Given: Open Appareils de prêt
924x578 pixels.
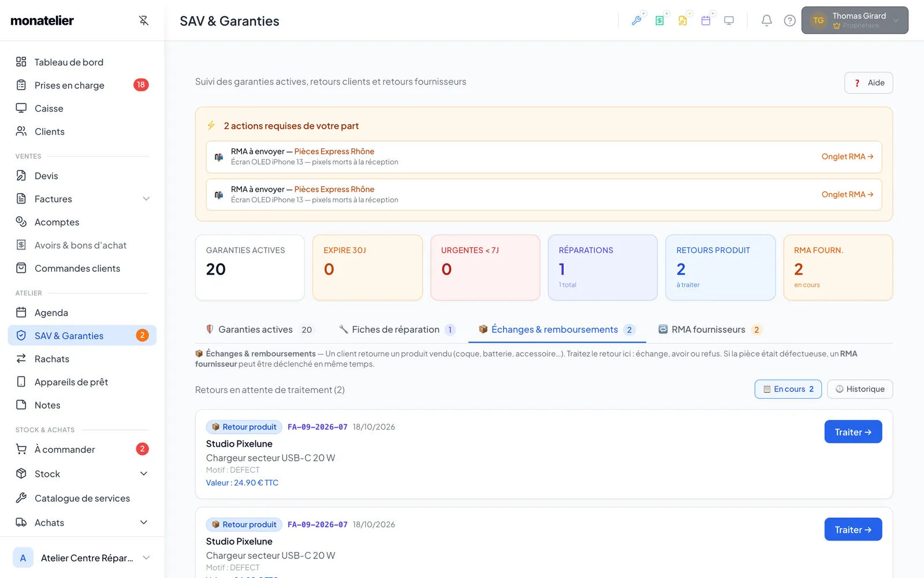Looking at the screenshot, I should 82,382.
